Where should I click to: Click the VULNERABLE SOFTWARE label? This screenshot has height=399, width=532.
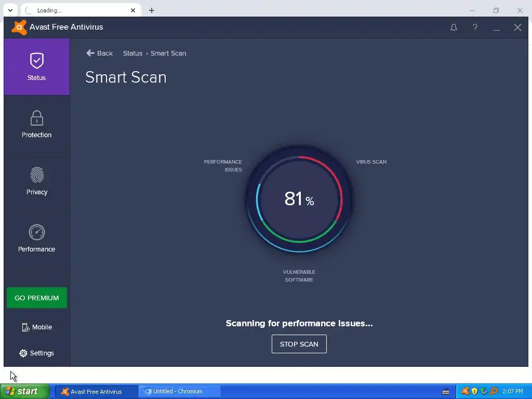pyautogui.click(x=299, y=276)
